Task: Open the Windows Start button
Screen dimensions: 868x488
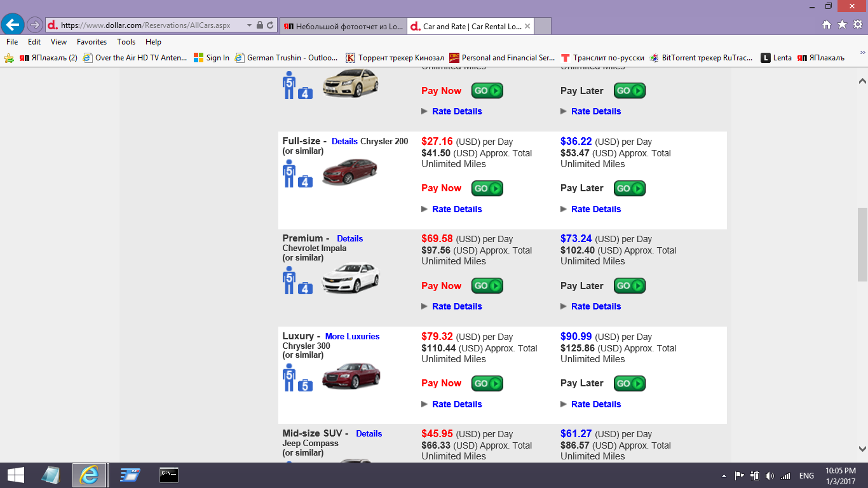Action: click(16, 475)
